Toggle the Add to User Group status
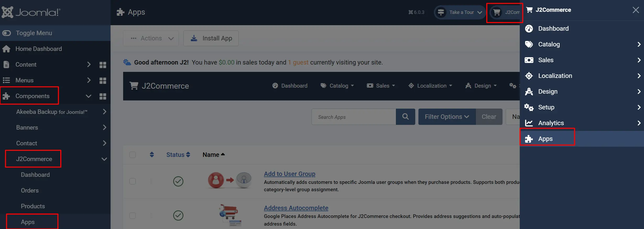The height and width of the screenshot is (229, 644). click(x=178, y=181)
